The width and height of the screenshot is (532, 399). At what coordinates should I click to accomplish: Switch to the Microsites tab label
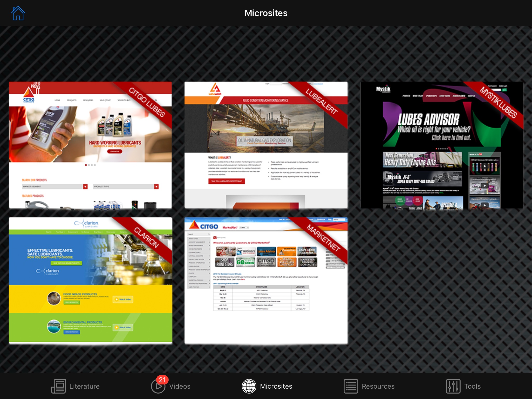click(x=276, y=386)
